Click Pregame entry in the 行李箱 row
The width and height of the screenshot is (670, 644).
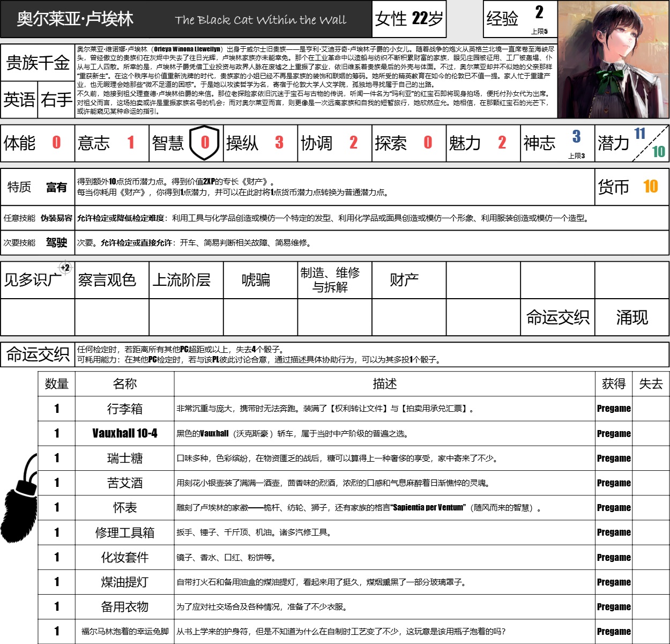[x=614, y=409]
